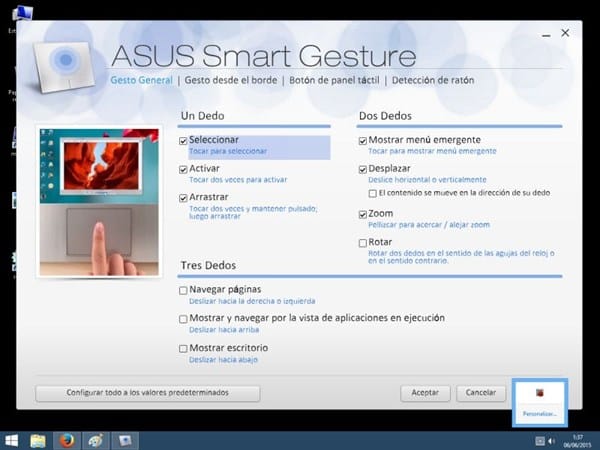Click 'Tocar dos veces para activar' text
The height and width of the screenshot is (450, 600).
[238, 180]
